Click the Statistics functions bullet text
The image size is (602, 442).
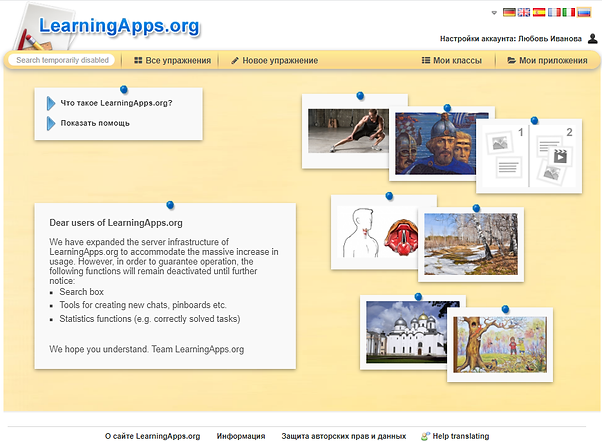pyautogui.click(x=150, y=319)
